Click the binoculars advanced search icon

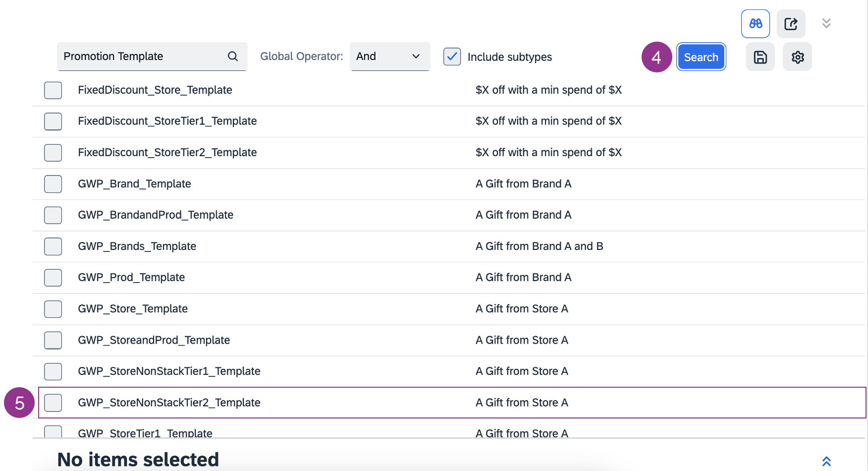click(x=755, y=24)
